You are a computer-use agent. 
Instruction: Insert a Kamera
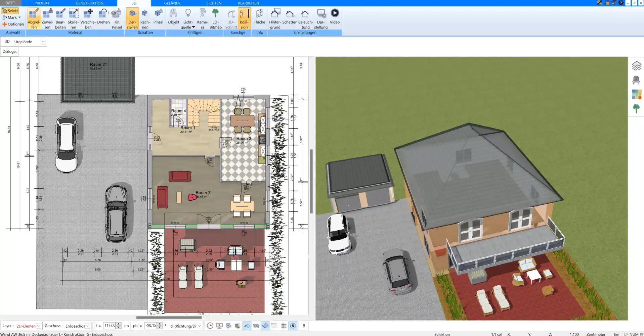tap(202, 19)
